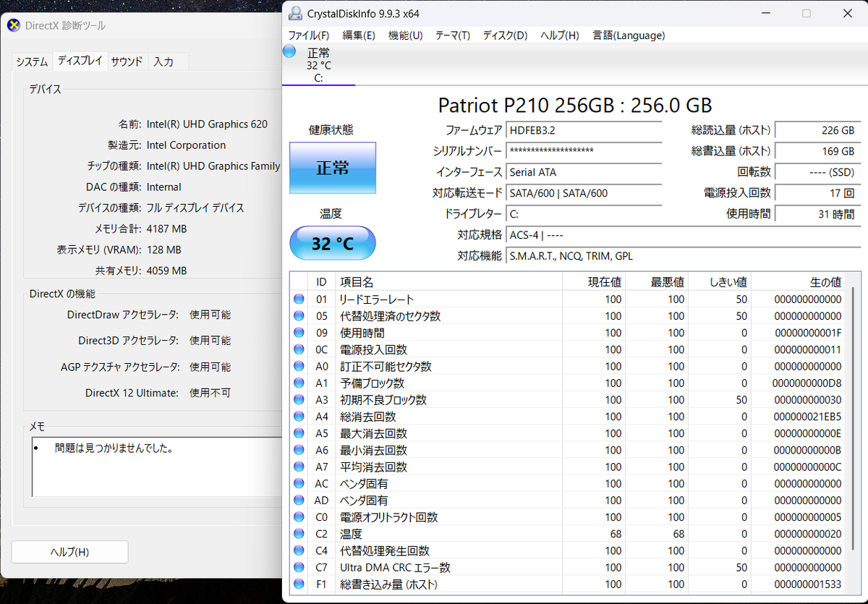Click the しきい値 column header

(720, 282)
